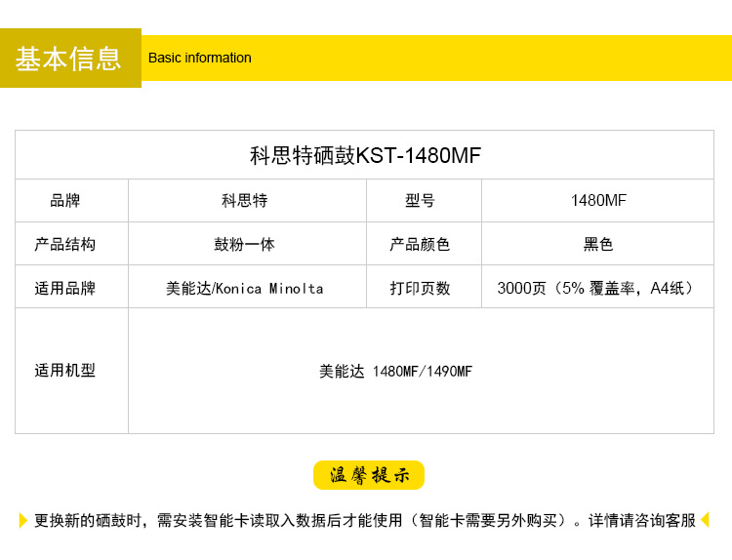Screen dimensions: 732x560
Task: Click the 美能达 1480MF/1490MF compatible models text
Action: [x=395, y=371]
